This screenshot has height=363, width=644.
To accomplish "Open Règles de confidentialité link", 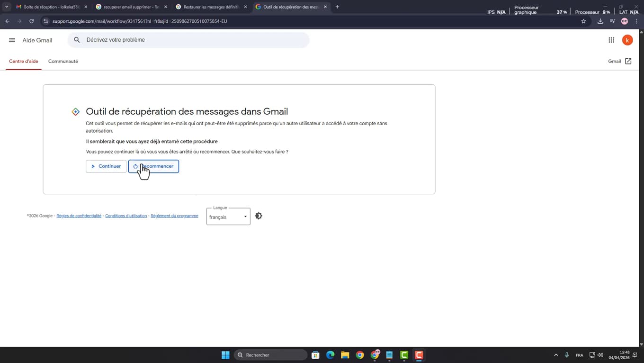I will point(79,216).
